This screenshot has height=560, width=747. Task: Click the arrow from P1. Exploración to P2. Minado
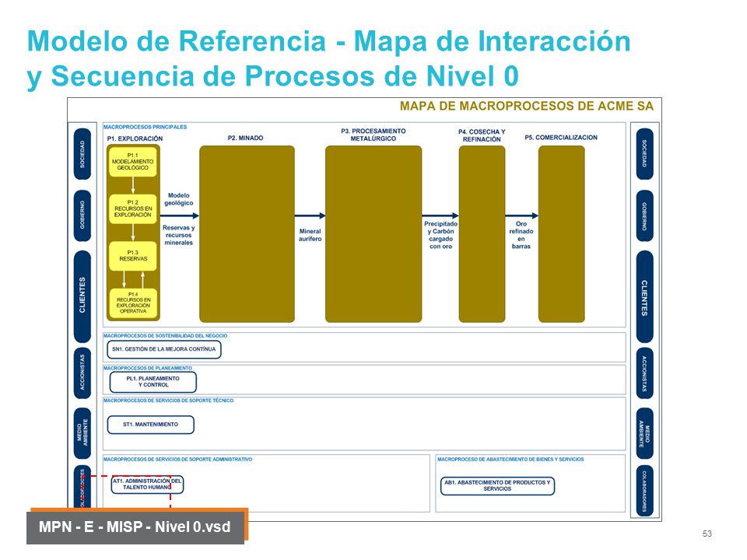pyautogui.click(x=179, y=215)
